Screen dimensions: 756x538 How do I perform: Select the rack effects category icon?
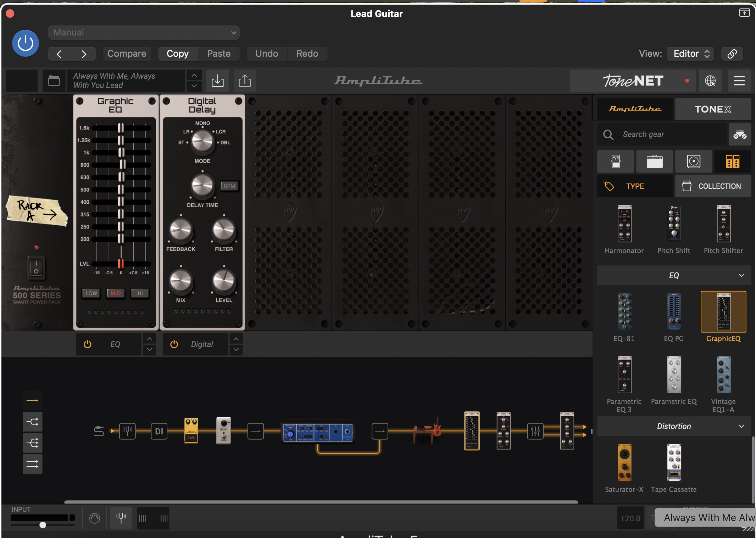pyautogui.click(x=733, y=161)
